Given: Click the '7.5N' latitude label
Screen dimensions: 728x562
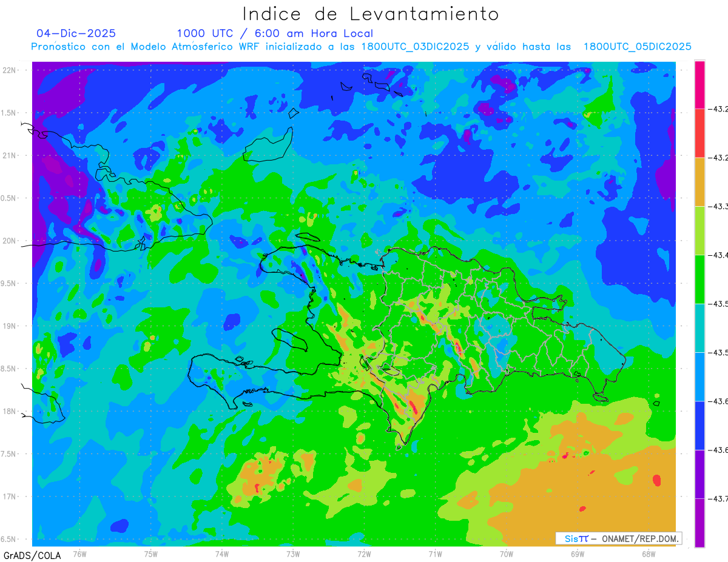Looking at the screenshot, I should pyautogui.click(x=9, y=454).
